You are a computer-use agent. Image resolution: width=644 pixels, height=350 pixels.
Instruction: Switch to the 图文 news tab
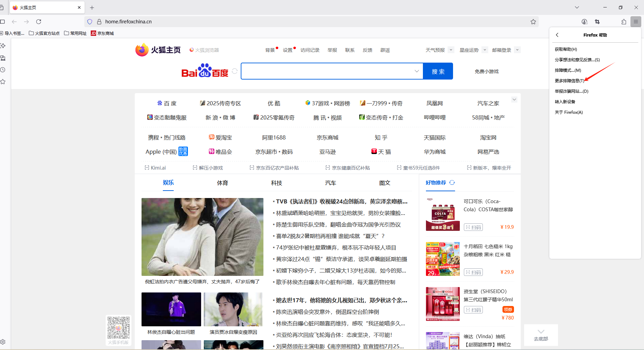(x=385, y=183)
